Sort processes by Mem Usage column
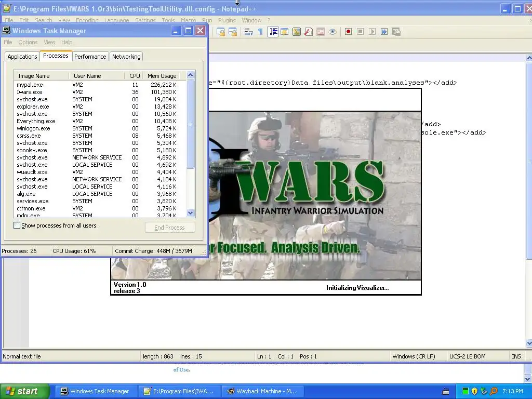This screenshot has height=399, width=532. (x=162, y=76)
